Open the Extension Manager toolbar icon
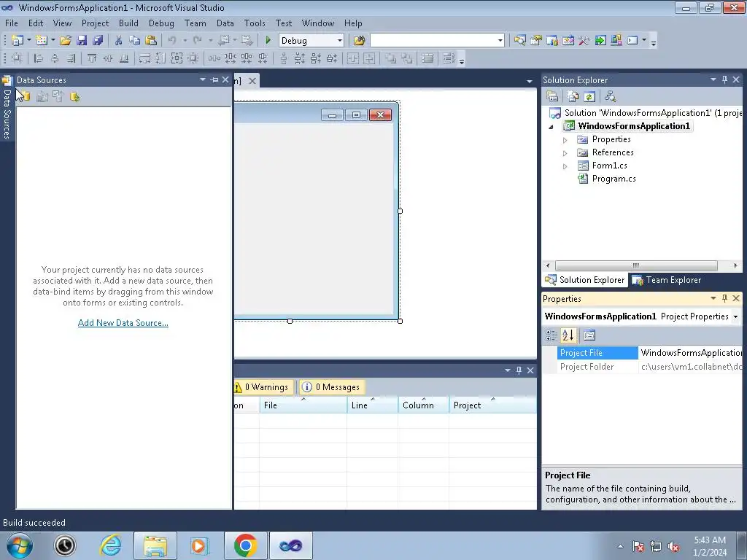 coord(616,41)
